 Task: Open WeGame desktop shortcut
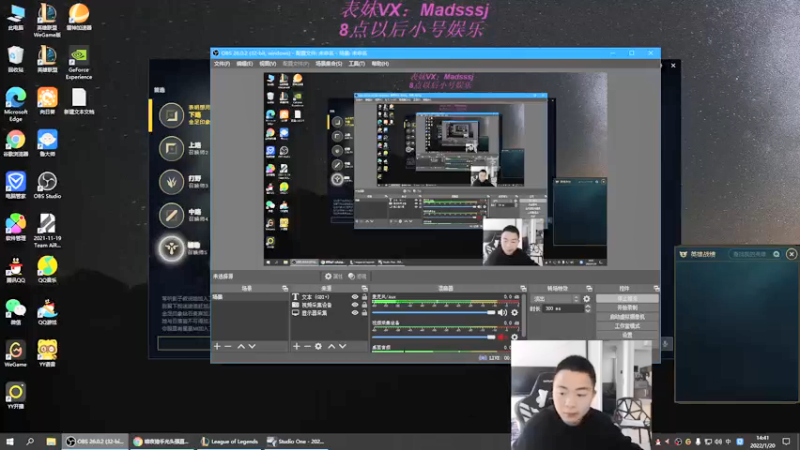pyautogui.click(x=16, y=354)
